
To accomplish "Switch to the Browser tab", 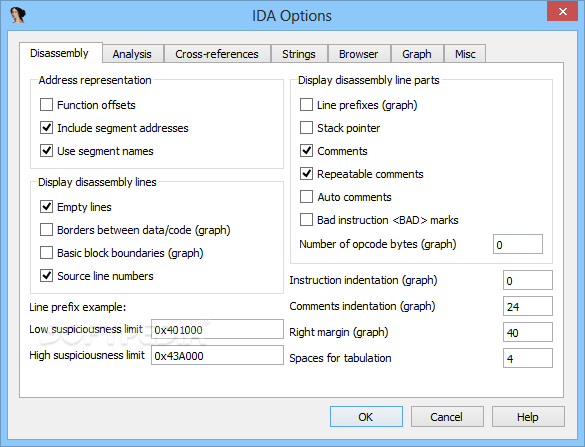I will (359, 54).
